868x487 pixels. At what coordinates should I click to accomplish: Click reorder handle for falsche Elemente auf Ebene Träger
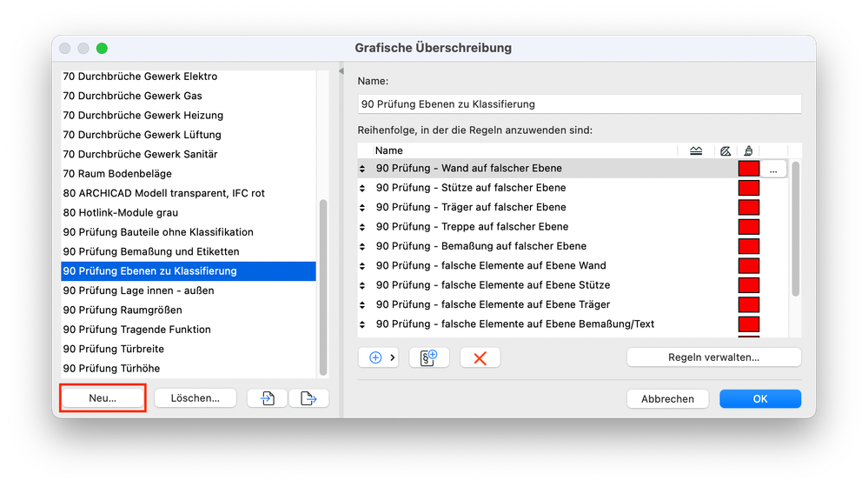pos(362,304)
